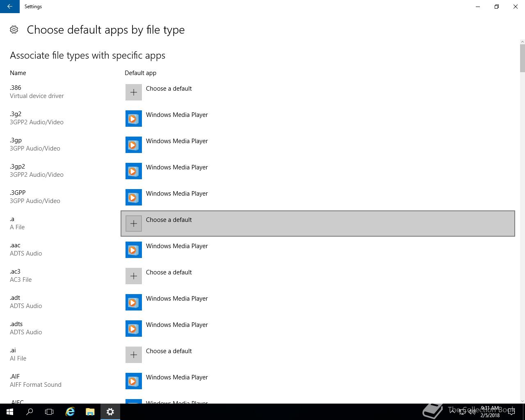
Task: Select the 'AIFF Format Sound' description
Action: pos(36,385)
